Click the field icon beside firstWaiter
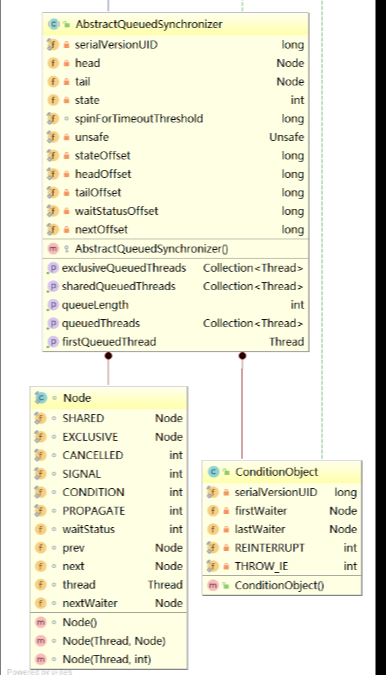 (x=213, y=511)
